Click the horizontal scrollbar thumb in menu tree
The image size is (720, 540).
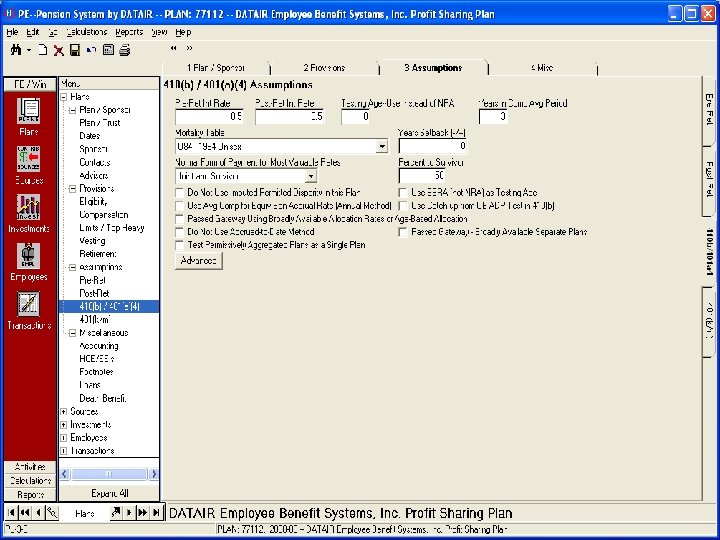tap(109, 474)
